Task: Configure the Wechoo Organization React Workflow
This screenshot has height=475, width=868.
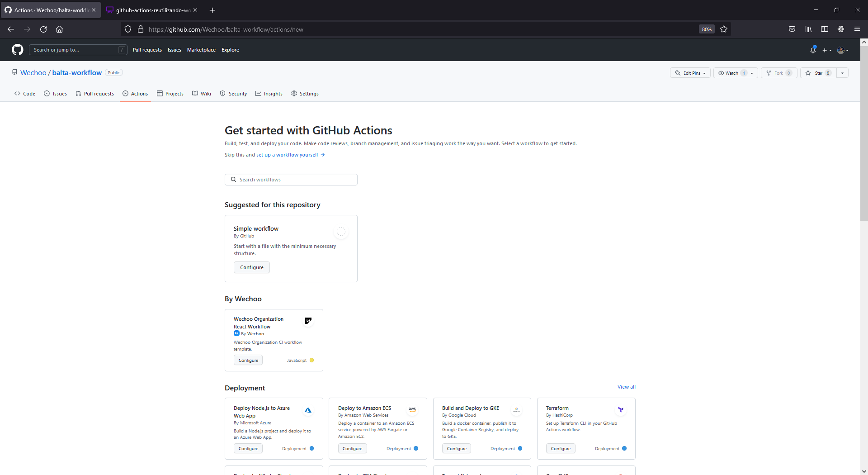Action: pos(248,361)
